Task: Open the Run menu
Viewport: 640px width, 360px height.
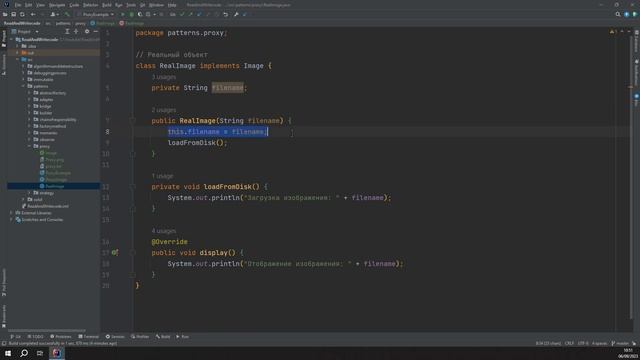Action: pos(119,5)
